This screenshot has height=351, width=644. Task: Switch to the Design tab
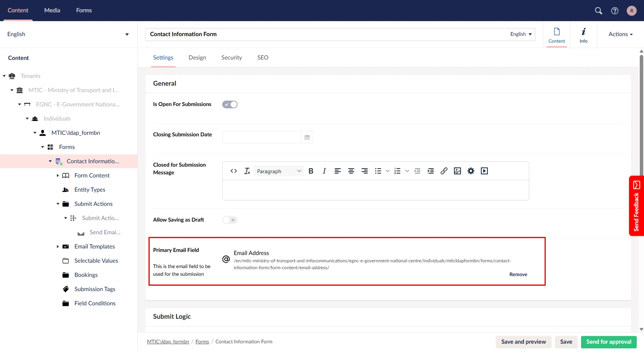(197, 58)
